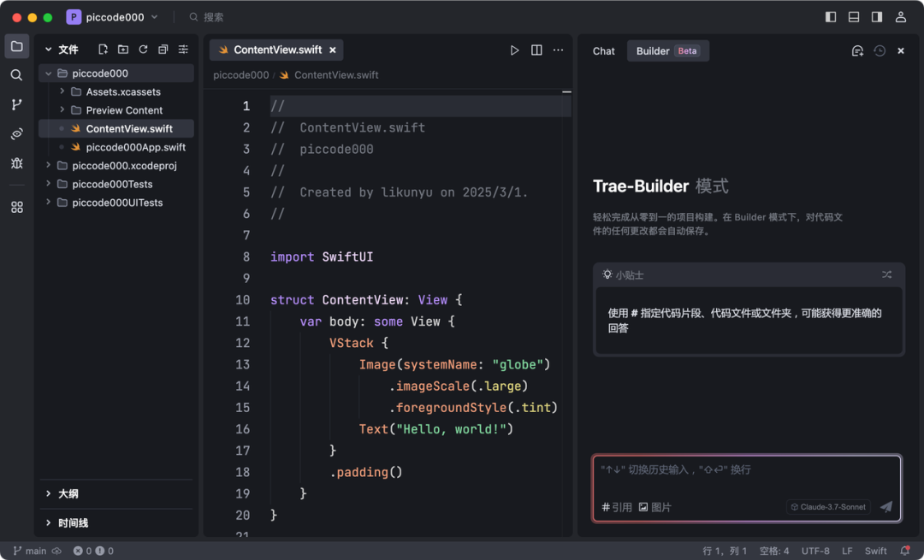This screenshot has width=924, height=560.
Task: Close the AI side panel
Action: 900,51
